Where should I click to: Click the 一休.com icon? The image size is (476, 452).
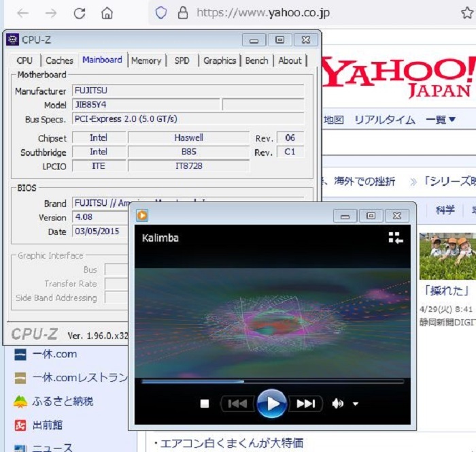tap(20, 355)
